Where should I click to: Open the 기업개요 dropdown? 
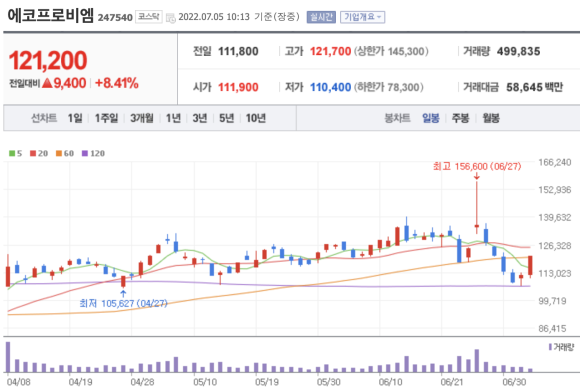(362, 17)
